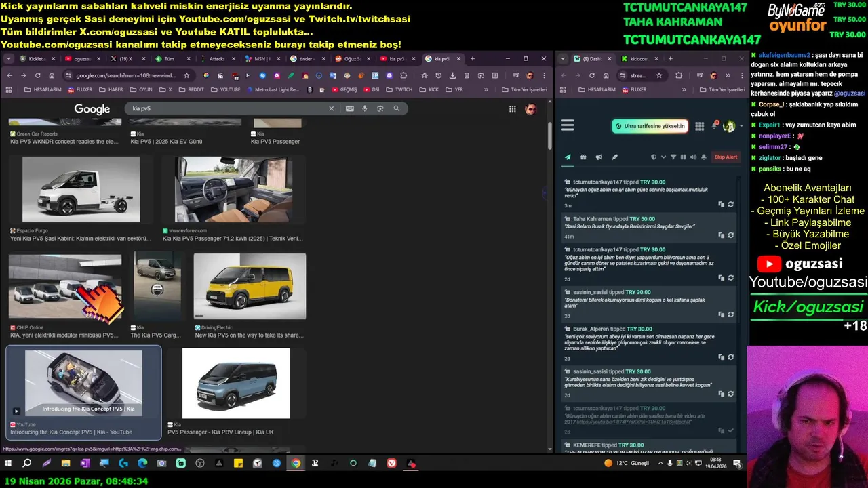
Task: Open the yellow Kia PV5 DrivingElectric image
Action: [x=250, y=286]
